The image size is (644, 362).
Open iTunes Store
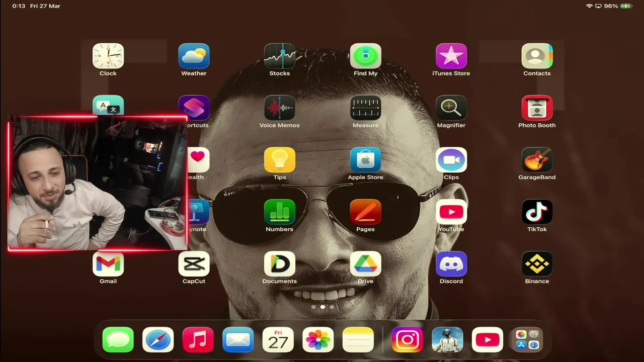tap(451, 56)
